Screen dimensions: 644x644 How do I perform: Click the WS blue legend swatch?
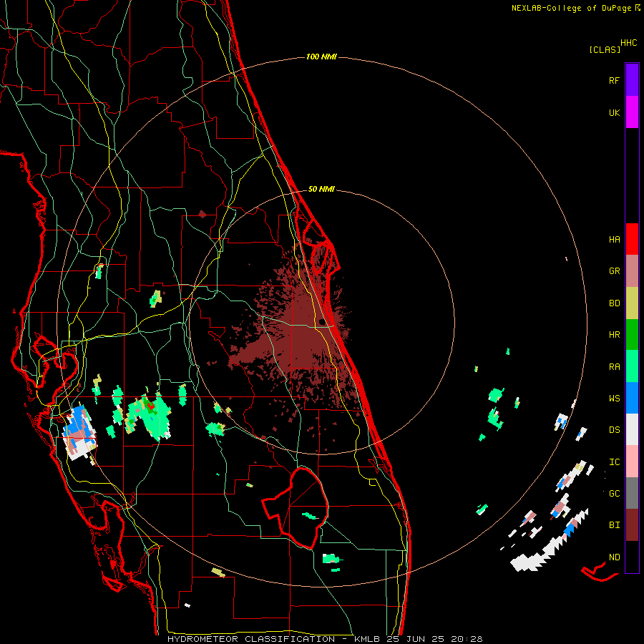[632, 398]
